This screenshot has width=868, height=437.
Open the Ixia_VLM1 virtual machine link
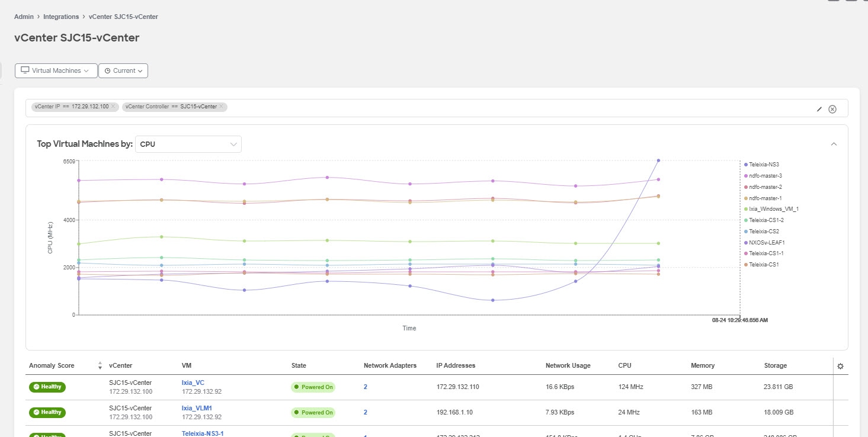click(x=197, y=408)
